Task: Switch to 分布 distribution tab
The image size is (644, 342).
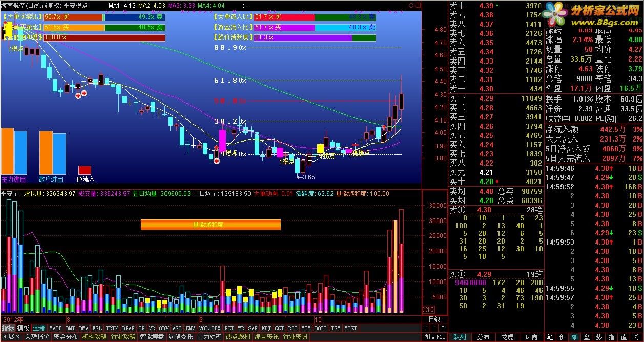Action: coord(483,337)
